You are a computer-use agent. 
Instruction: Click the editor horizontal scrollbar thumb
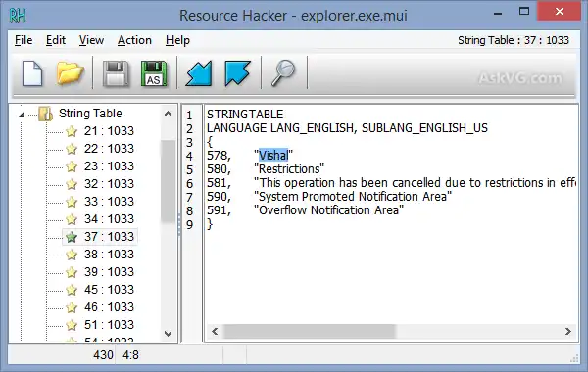tap(310, 331)
